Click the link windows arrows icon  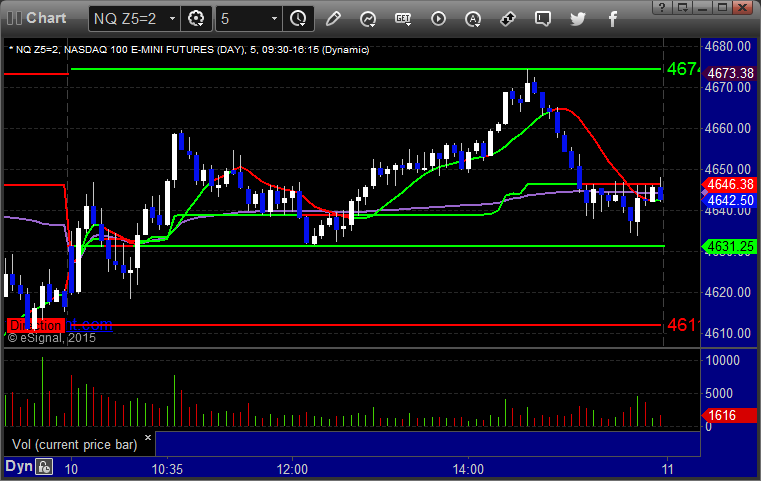click(x=508, y=19)
